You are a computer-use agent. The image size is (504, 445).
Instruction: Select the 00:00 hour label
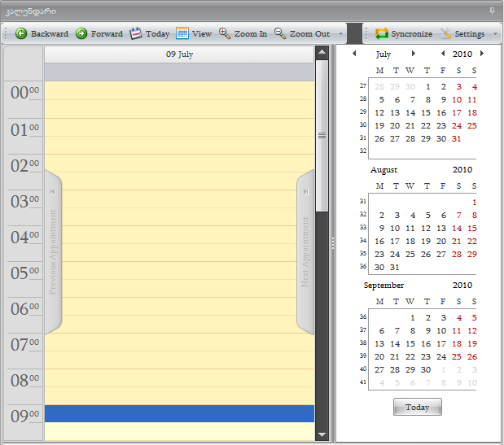[24, 93]
